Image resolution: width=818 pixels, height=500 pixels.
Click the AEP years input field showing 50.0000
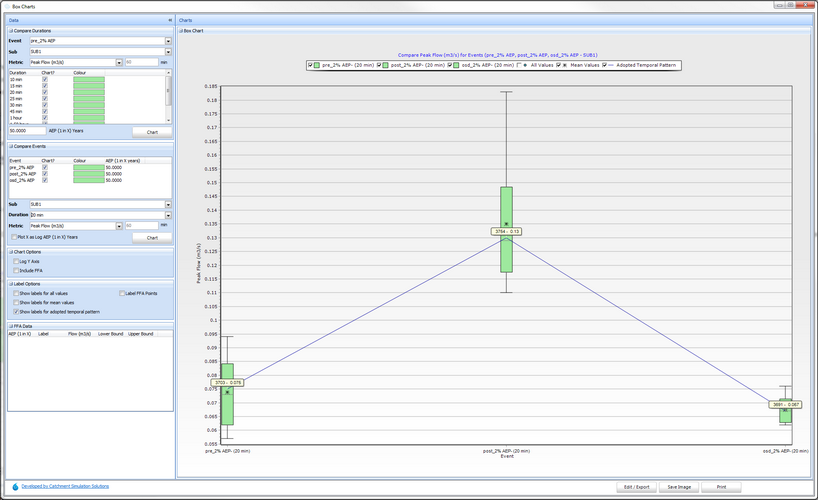coord(26,131)
